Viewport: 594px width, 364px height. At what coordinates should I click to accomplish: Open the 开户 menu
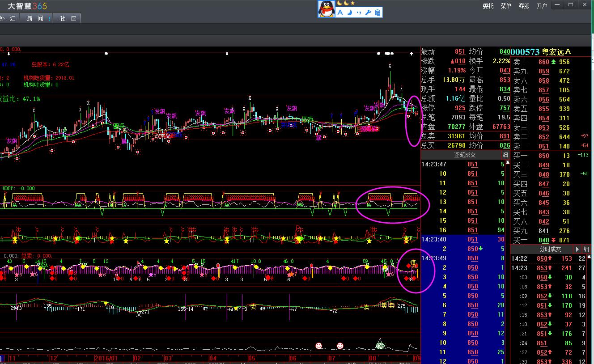542,6
